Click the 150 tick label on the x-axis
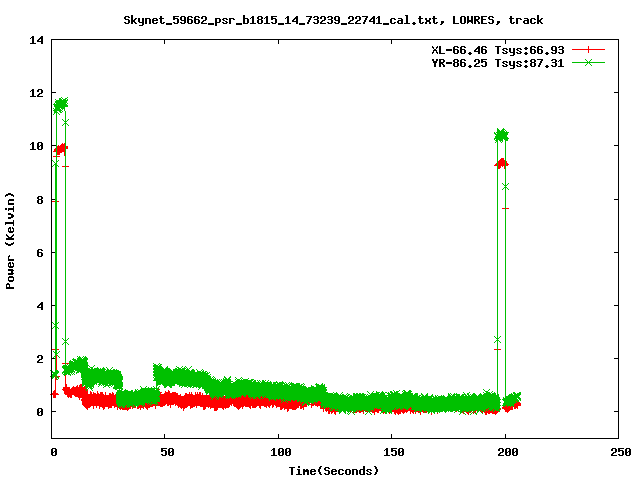 pyautogui.click(x=392, y=451)
